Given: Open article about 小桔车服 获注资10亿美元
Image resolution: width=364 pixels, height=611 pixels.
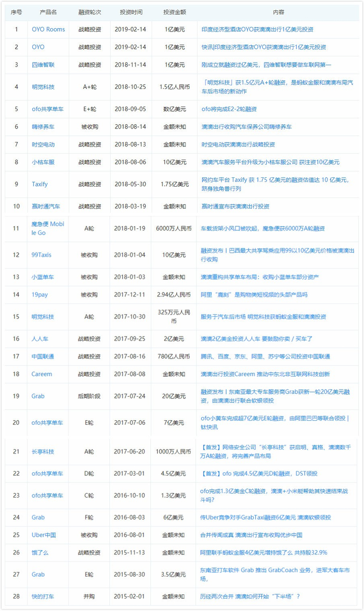Looking at the screenshot, I should click(x=270, y=162).
